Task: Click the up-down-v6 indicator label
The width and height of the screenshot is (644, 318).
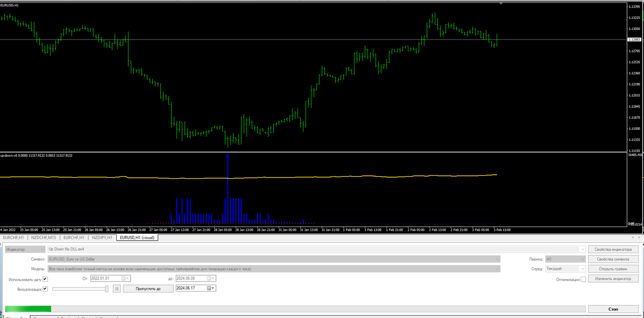Action: click(x=36, y=155)
